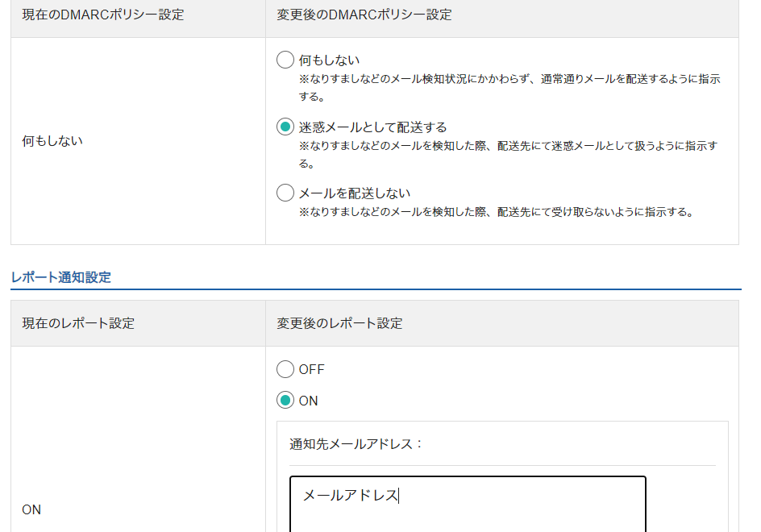
Task: Turn report notification OFF via radio button
Action: (285, 370)
